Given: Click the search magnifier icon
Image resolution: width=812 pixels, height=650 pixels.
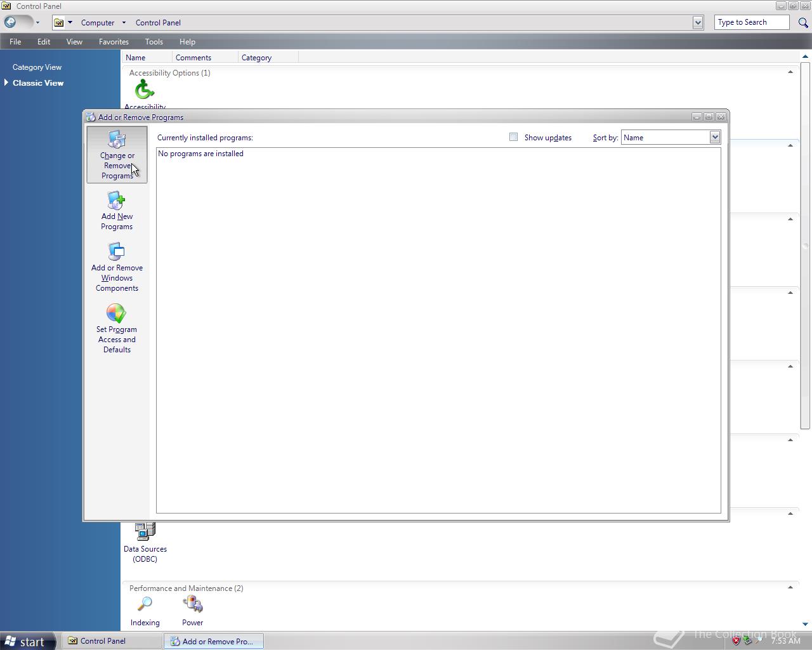Looking at the screenshot, I should pyautogui.click(x=803, y=22).
